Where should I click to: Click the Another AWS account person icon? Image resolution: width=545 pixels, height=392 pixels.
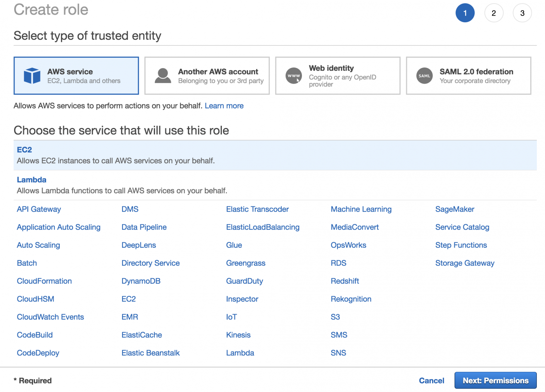click(x=163, y=75)
